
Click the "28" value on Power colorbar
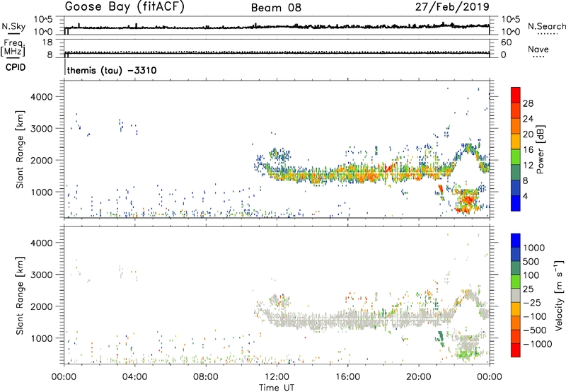528,103
